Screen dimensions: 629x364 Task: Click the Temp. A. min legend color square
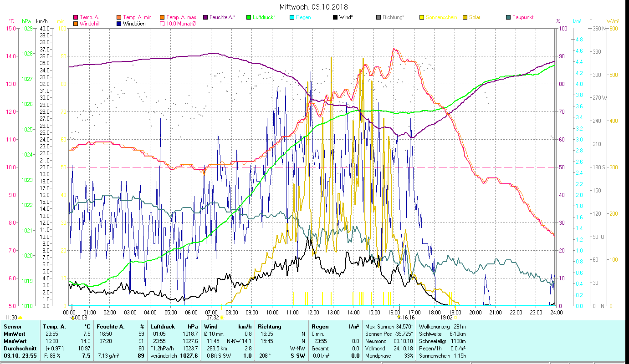[119, 17]
